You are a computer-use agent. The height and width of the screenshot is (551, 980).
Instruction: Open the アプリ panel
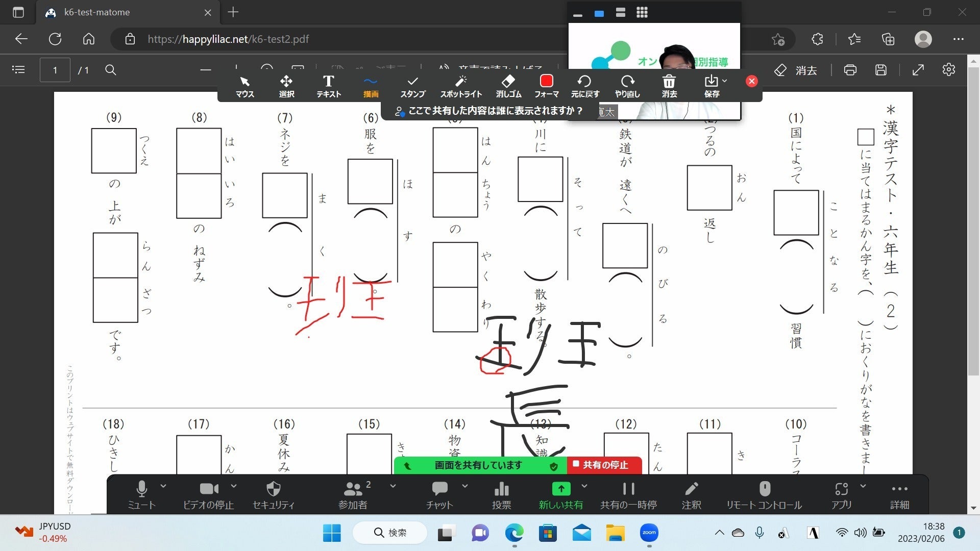[841, 495]
